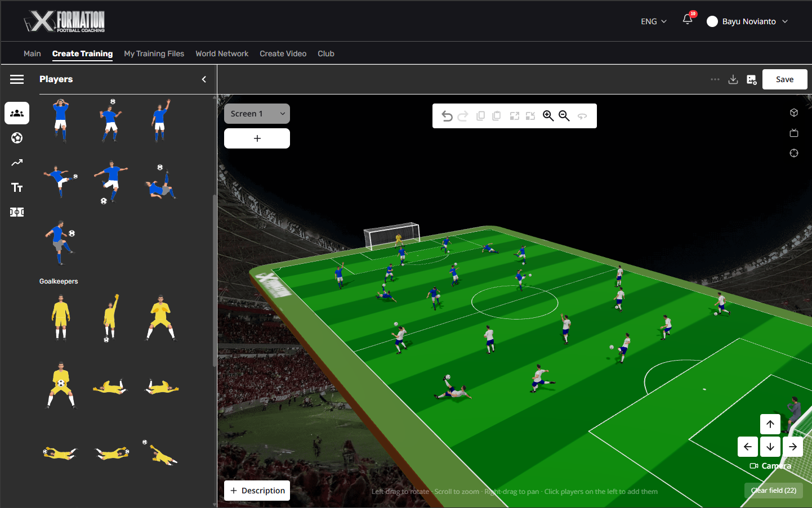Add the blue player with raised arm
Image resolution: width=812 pixels, height=508 pixels.
point(160,120)
